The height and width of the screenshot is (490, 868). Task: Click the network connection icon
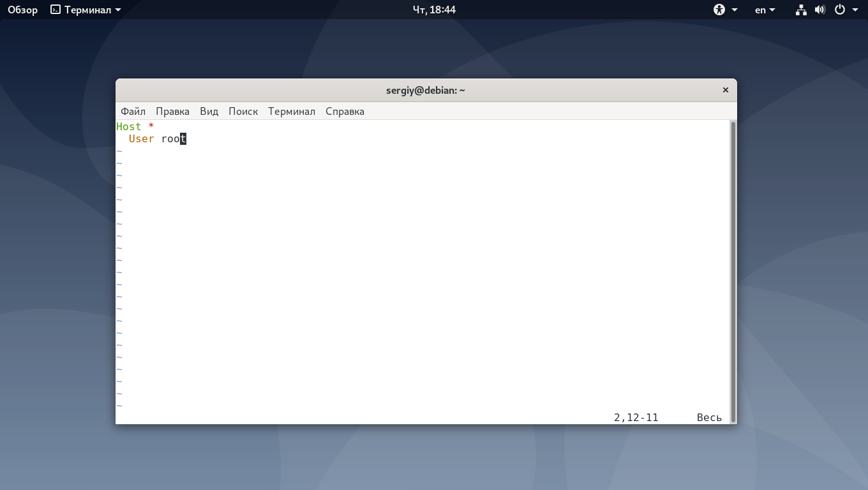801,10
